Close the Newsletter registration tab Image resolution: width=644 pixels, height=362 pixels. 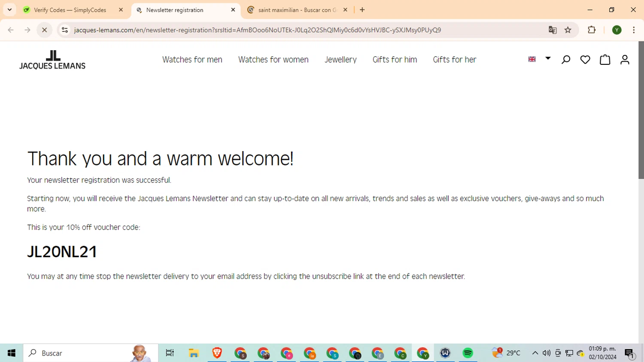233,10
